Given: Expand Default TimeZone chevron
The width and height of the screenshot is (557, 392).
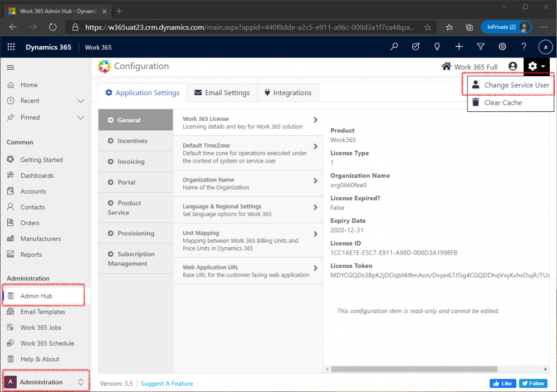Looking at the screenshot, I should tap(315, 146).
